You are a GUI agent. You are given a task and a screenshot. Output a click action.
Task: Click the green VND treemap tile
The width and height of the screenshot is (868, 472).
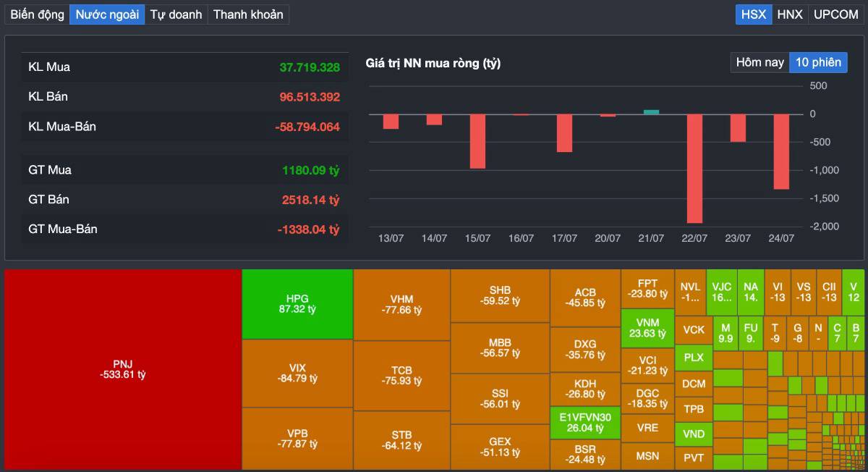click(x=694, y=434)
